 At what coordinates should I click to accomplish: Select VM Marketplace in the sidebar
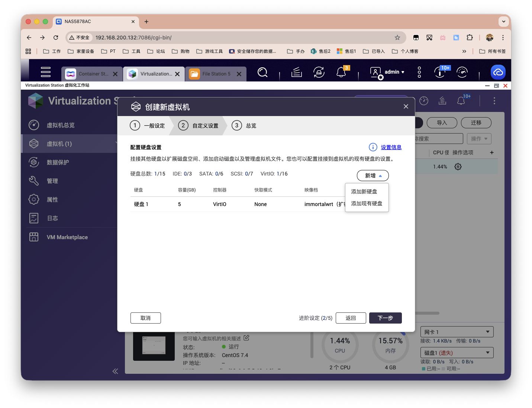pos(67,237)
